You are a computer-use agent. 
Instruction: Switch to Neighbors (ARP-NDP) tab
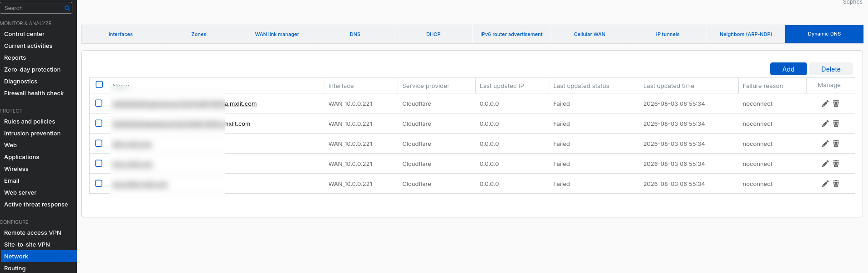pos(746,34)
